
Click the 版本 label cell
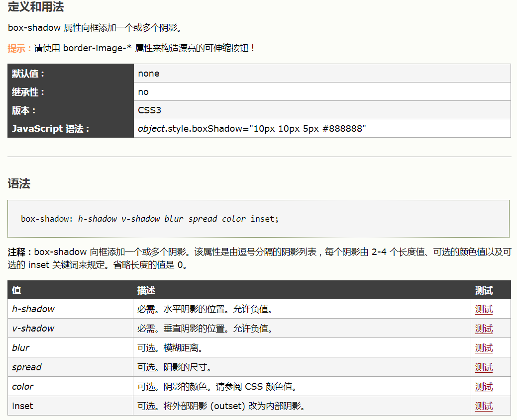point(71,110)
